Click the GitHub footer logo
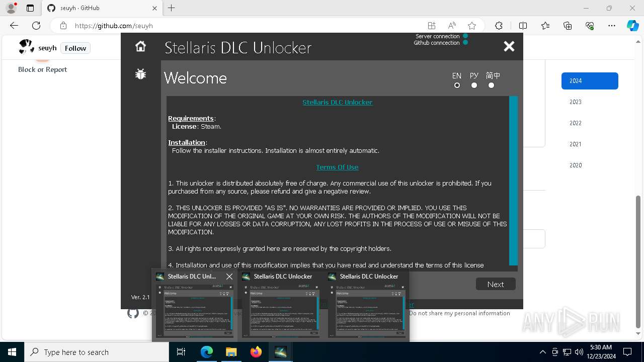The width and height of the screenshot is (644, 362). (x=133, y=313)
